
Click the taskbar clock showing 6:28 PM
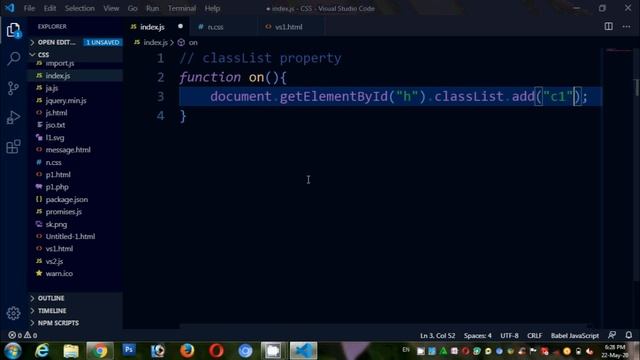click(614, 351)
